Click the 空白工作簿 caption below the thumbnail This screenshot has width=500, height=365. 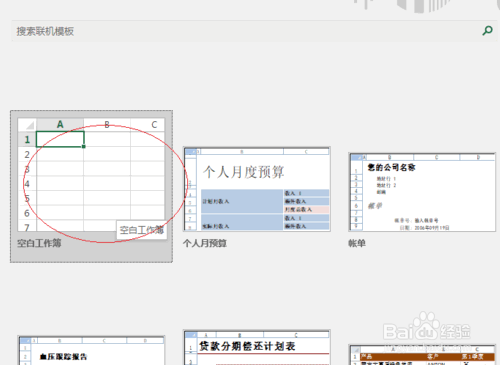pos(39,243)
